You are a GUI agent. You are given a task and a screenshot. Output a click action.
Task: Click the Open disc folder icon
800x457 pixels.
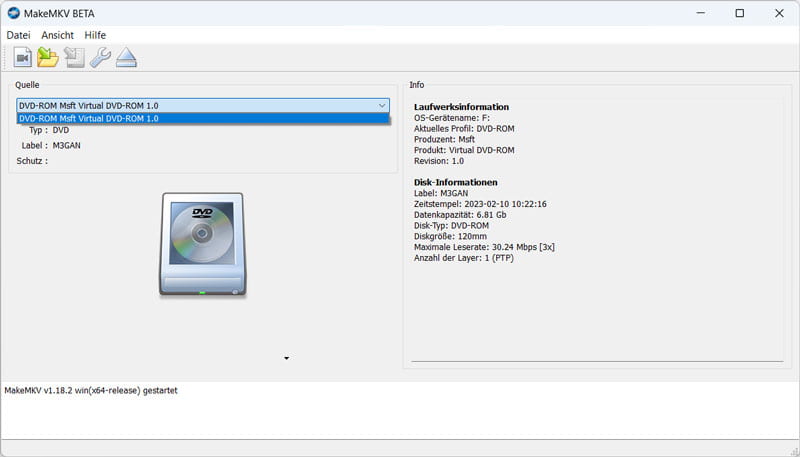click(x=47, y=58)
